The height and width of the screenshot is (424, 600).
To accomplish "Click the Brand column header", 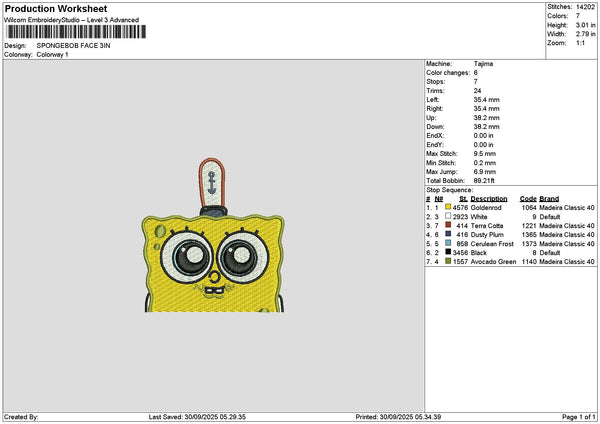I will click(x=549, y=199).
